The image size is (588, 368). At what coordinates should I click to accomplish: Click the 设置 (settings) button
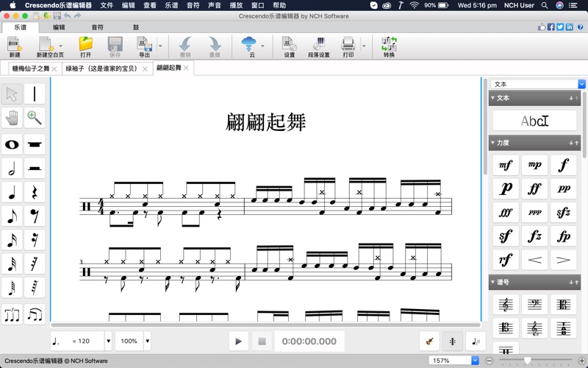[x=289, y=48]
